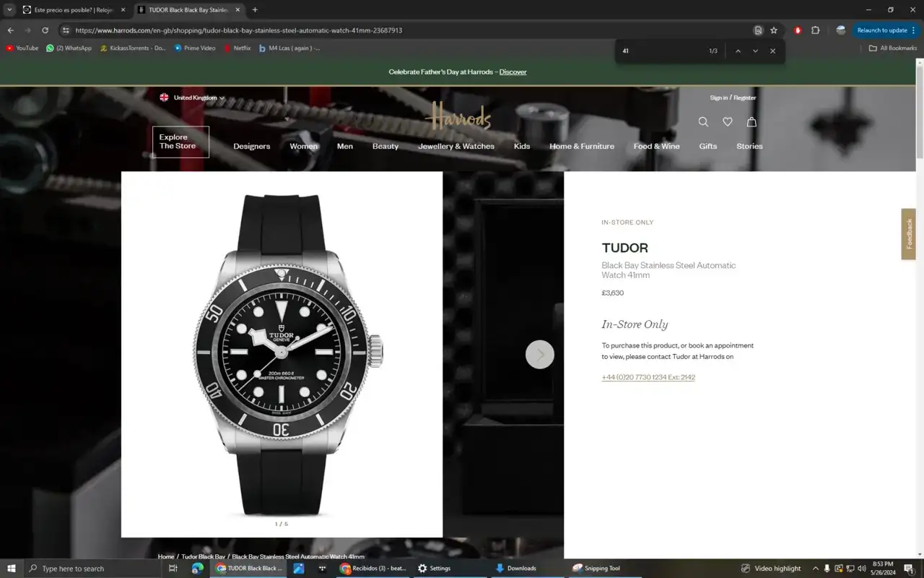Open the Jewellery & Watches menu
Image resolution: width=924 pixels, height=578 pixels.
click(456, 146)
